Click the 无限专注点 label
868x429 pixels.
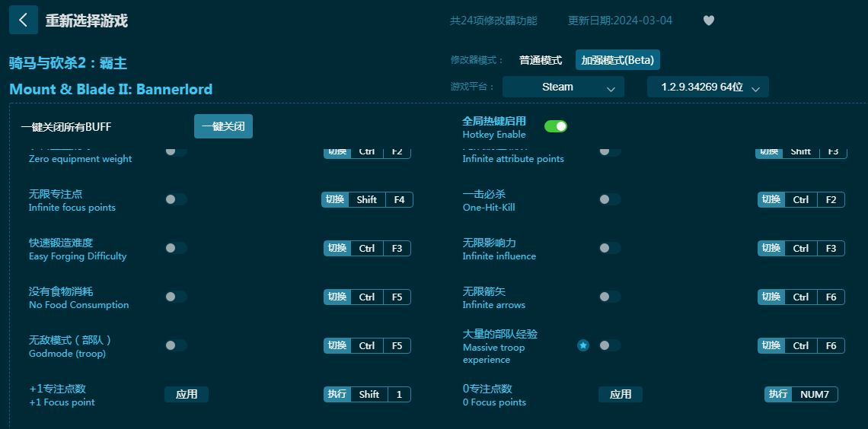[x=56, y=194]
